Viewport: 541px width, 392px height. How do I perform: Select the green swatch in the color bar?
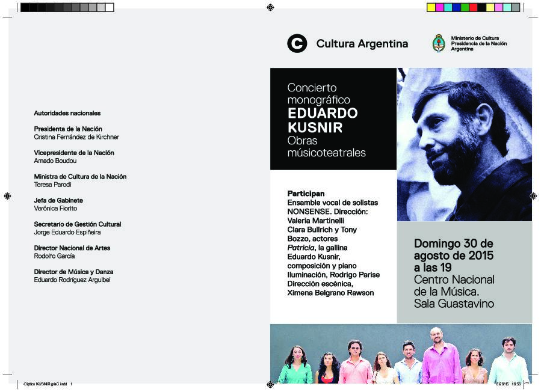(x=465, y=7)
